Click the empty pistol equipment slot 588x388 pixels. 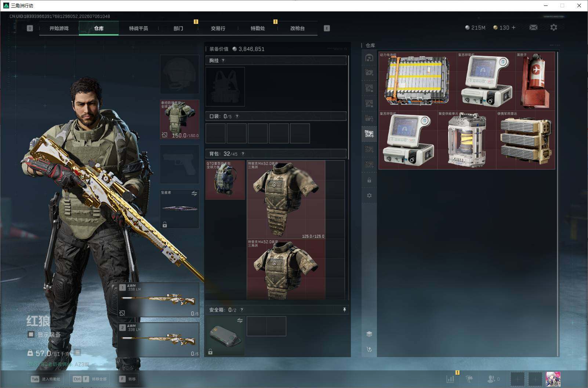tap(179, 164)
